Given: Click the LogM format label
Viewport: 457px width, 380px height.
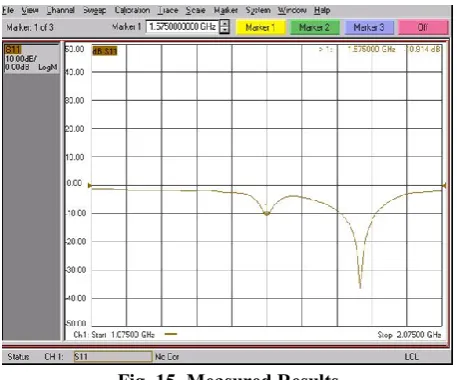Looking at the screenshot, I should coord(48,67).
